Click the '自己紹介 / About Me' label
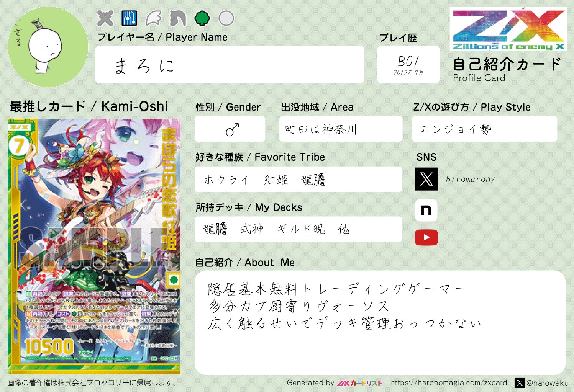Image resolution: width=574 pixels, height=392 pixels. click(245, 263)
